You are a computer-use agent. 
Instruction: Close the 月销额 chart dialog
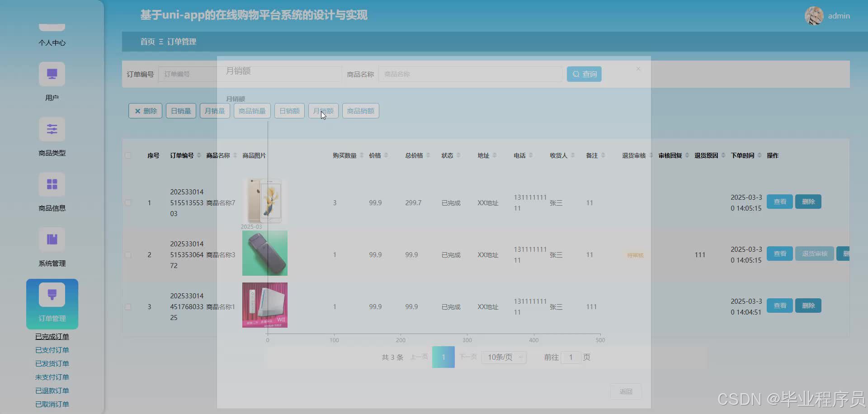click(638, 69)
